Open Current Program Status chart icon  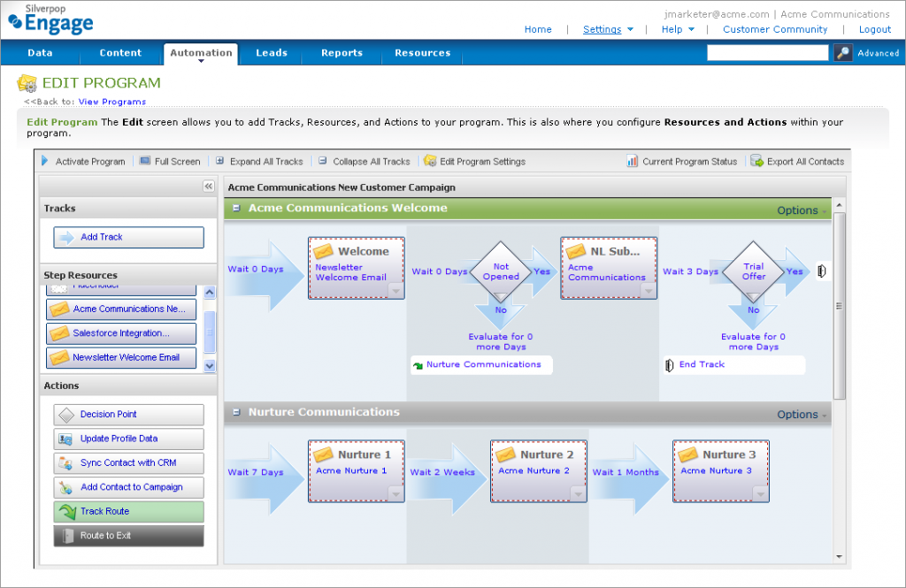coord(632,161)
